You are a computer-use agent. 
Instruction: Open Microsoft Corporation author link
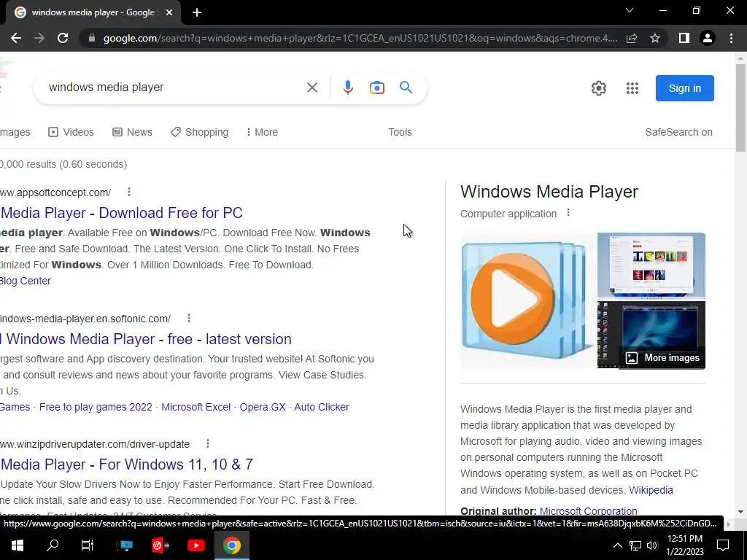click(x=589, y=511)
